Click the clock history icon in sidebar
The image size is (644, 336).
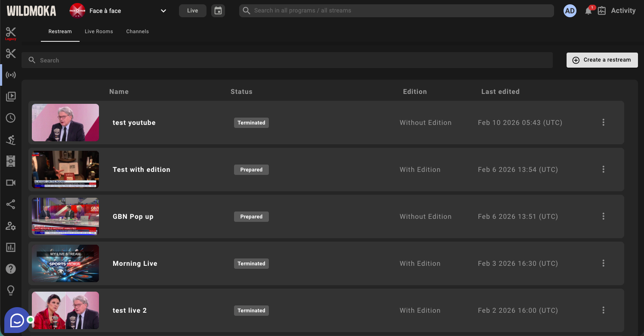(x=11, y=118)
